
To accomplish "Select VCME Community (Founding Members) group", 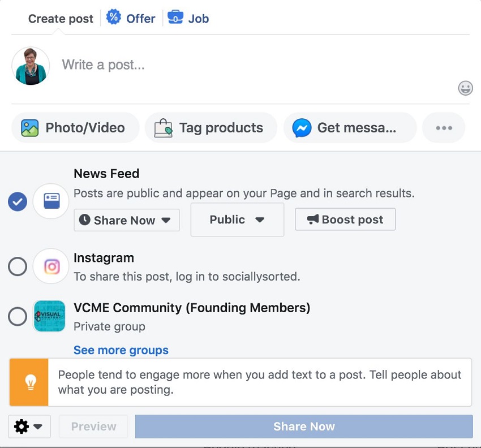I will [x=17, y=316].
